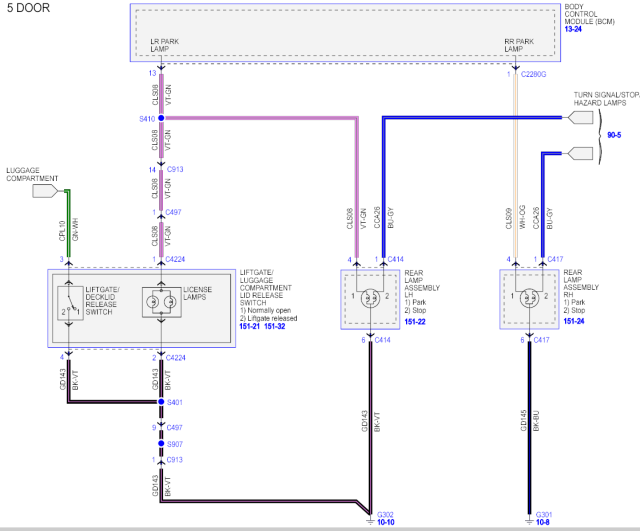Click the S401 splice dot
Screen dimensions: 640x531
pyautogui.click(x=161, y=402)
